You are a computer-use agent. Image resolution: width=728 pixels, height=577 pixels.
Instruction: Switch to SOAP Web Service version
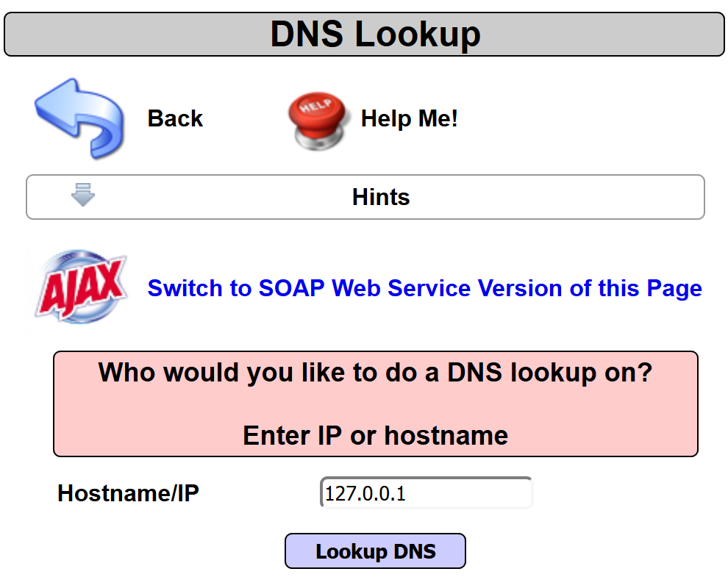coord(424,288)
